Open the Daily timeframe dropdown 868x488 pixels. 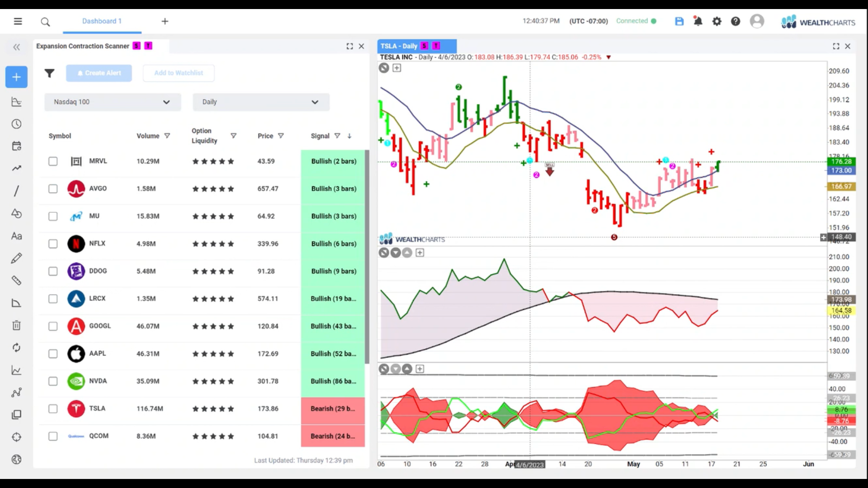pyautogui.click(x=261, y=102)
